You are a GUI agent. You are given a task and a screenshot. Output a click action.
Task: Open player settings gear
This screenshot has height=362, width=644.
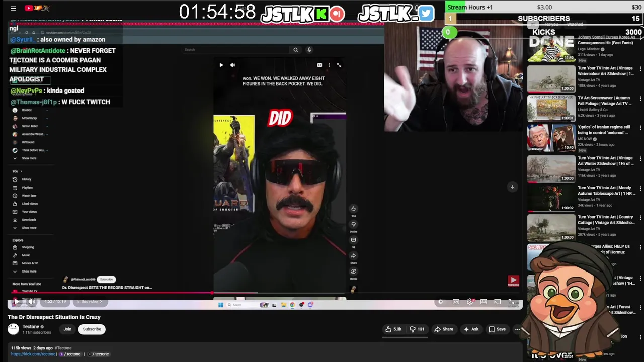pos(470,302)
